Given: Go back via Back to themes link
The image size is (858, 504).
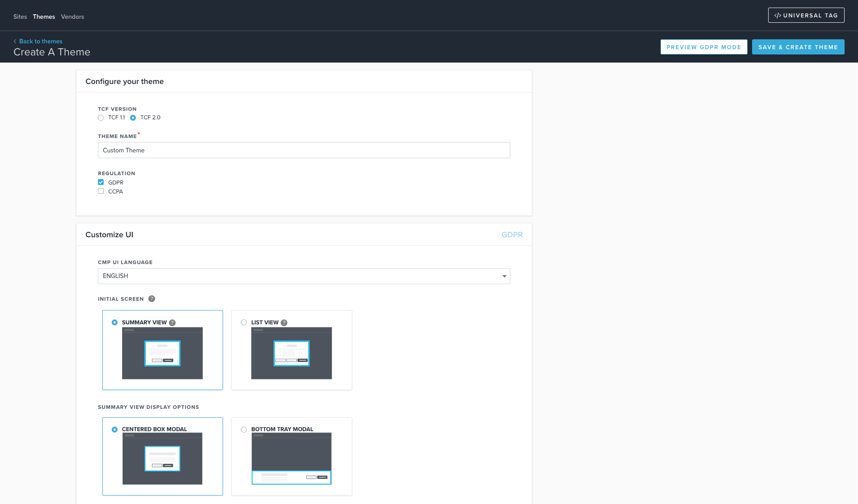Looking at the screenshot, I should [40, 41].
